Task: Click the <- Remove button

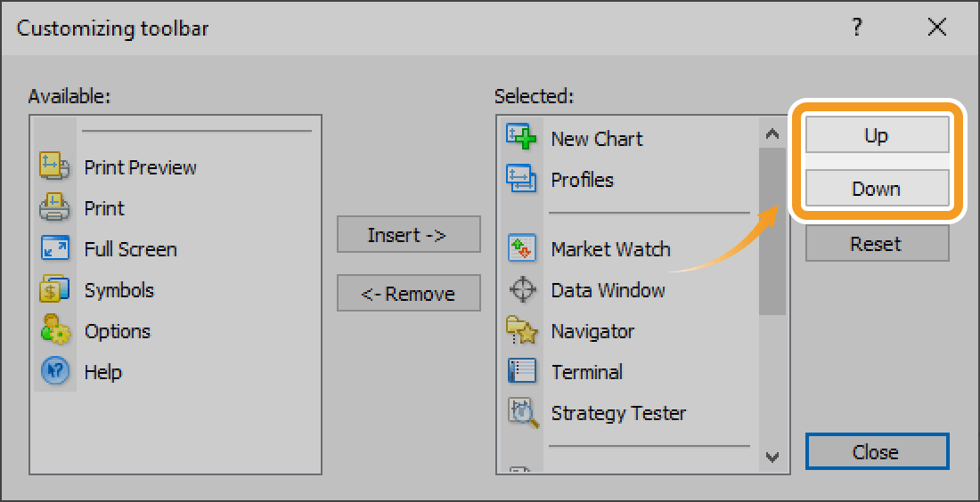Action: [x=409, y=294]
